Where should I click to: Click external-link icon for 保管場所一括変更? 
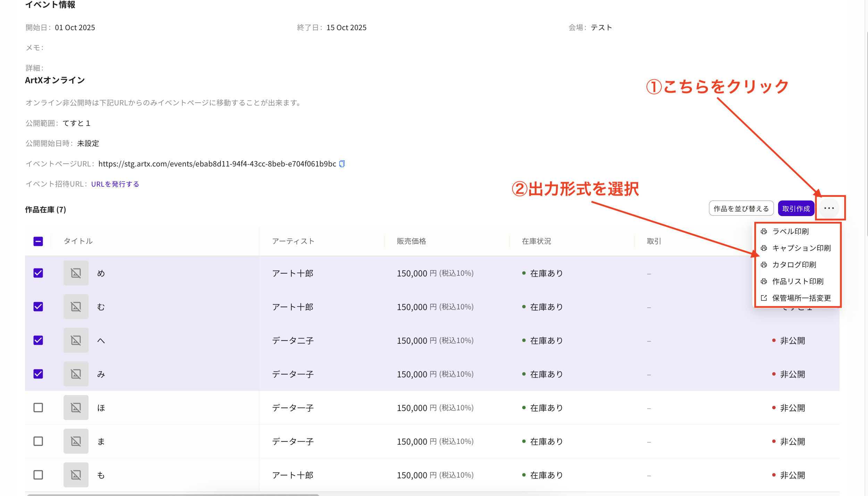tap(764, 298)
